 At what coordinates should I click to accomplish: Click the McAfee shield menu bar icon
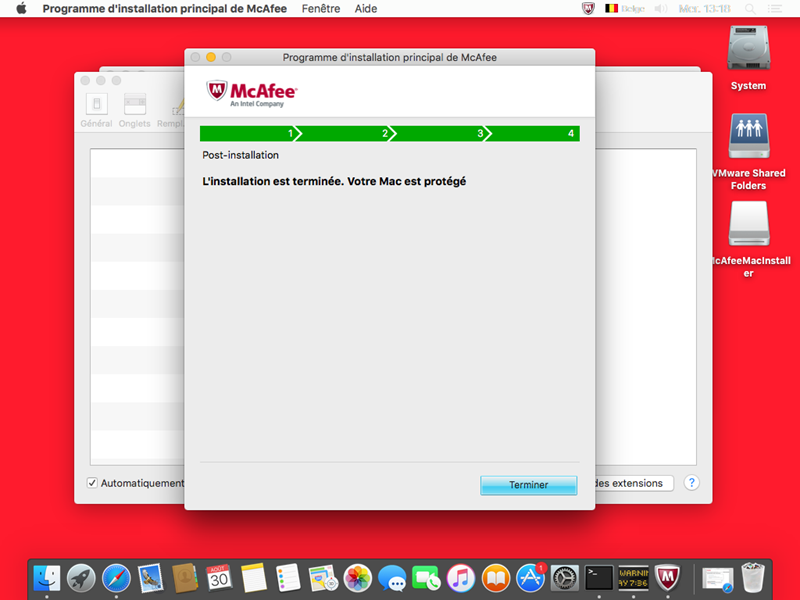tap(588, 9)
